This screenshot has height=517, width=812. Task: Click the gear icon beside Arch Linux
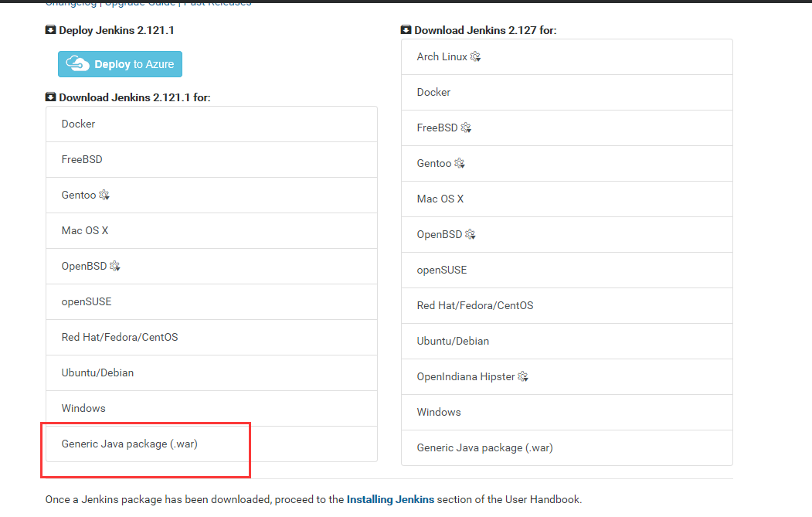pyautogui.click(x=475, y=56)
